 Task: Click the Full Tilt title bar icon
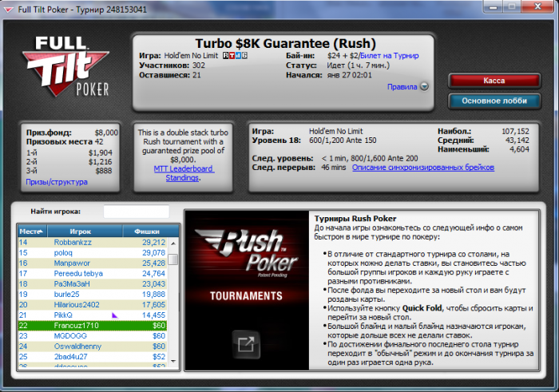[x=9, y=10]
